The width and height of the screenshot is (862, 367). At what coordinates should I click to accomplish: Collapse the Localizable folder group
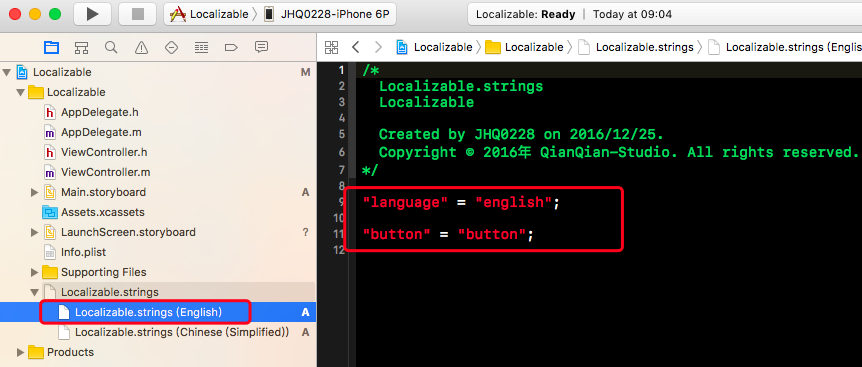(20, 92)
